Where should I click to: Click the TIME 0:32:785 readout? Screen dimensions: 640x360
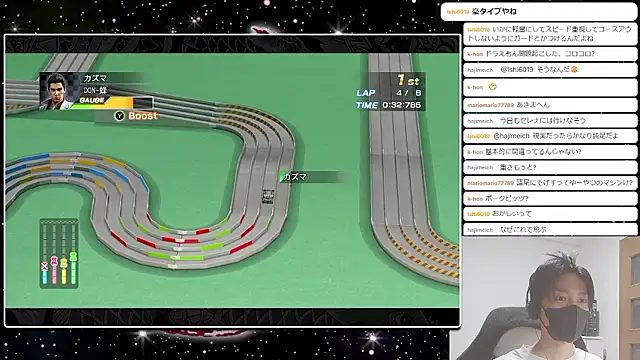tap(389, 105)
